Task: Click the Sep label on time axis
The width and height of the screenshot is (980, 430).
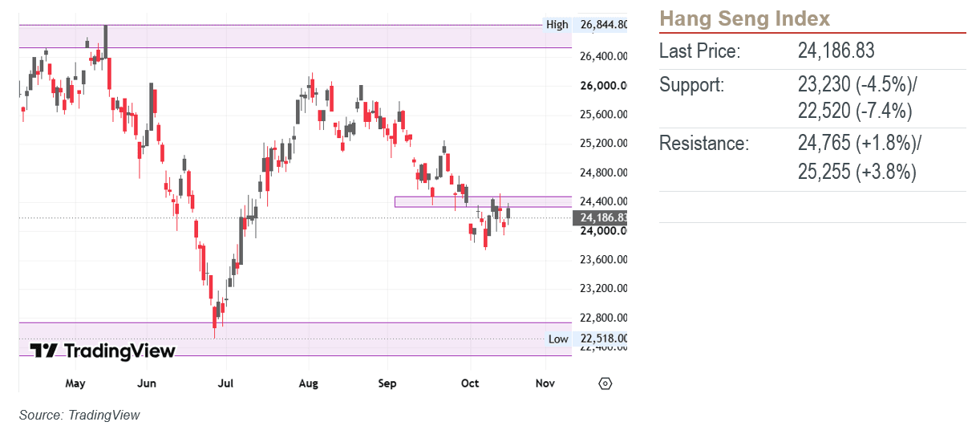Action: (387, 383)
